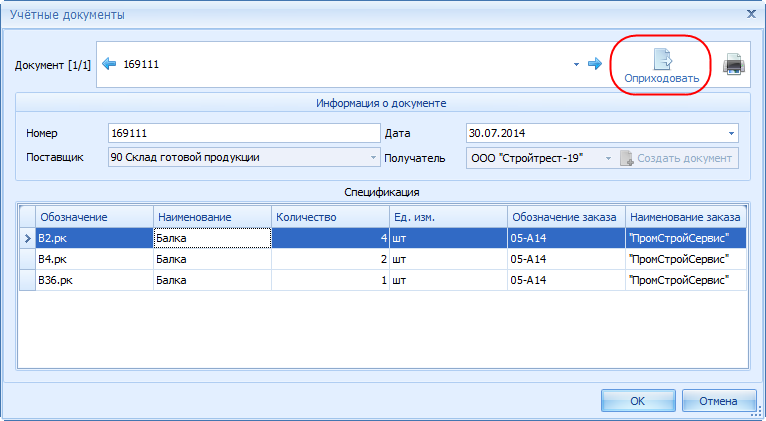The width and height of the screenshot is (766, 421).
Task: Click Создать документ button
Action: [x=677, y=158]
